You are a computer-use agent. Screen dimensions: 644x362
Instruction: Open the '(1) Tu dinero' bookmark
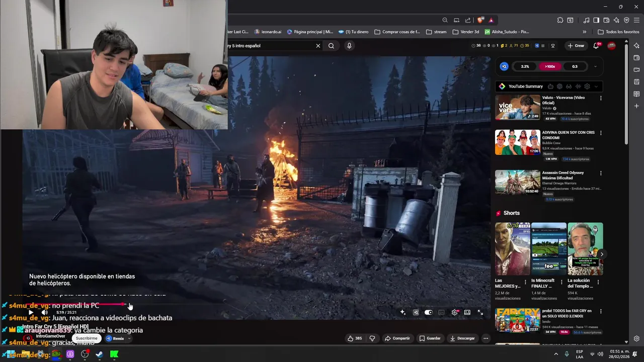[x=353, y=32]
